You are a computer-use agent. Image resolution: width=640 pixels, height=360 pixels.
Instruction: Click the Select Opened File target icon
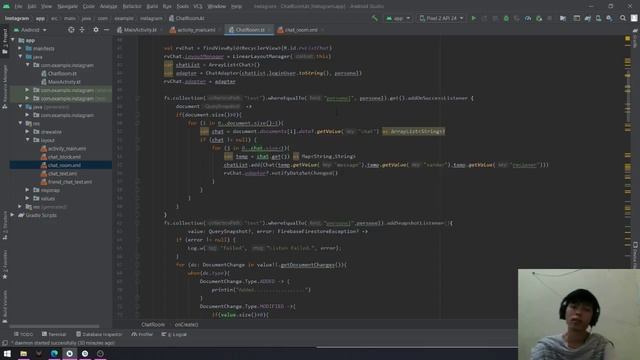71,30
